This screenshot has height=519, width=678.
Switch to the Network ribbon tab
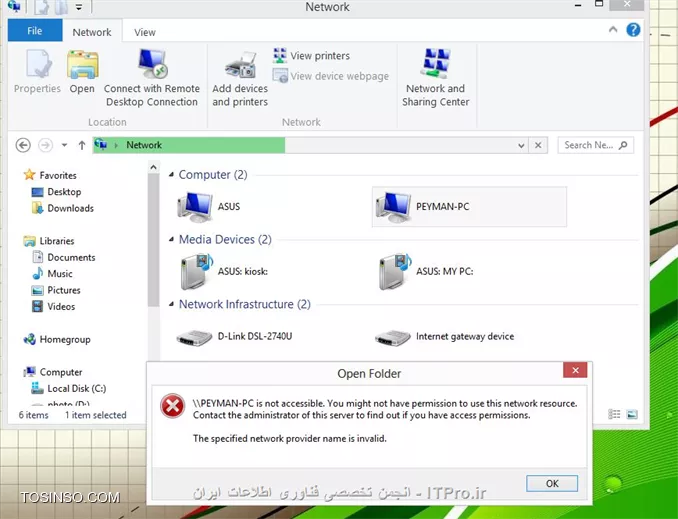click(x=92, y=32)
